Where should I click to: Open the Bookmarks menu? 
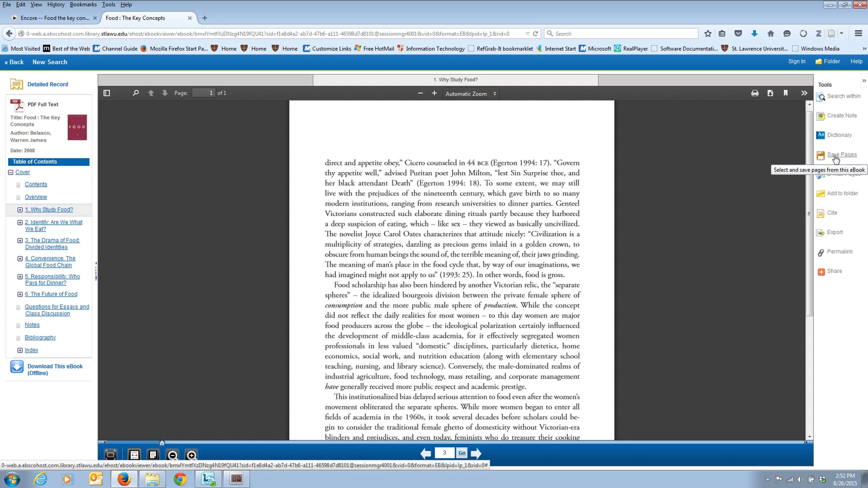pos(83,4)
